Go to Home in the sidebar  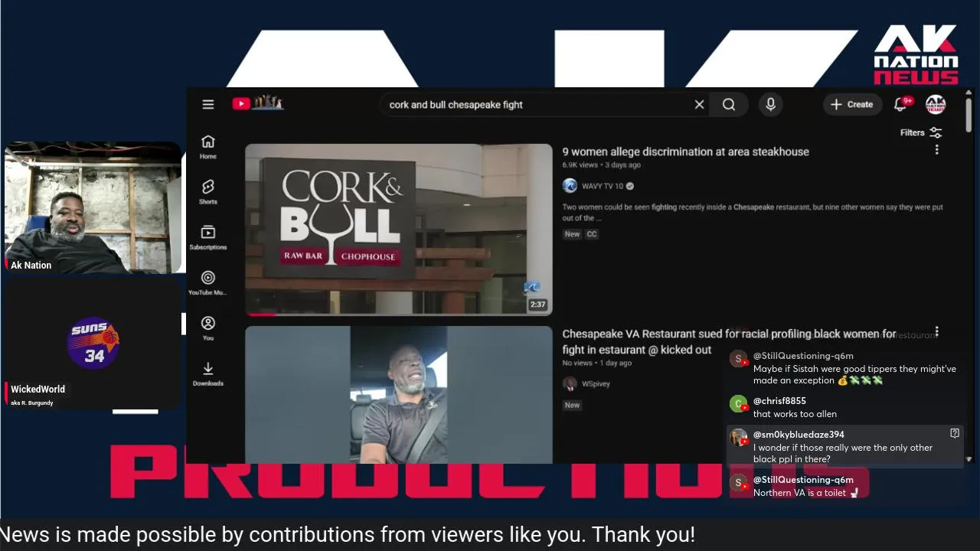[208, 146]
